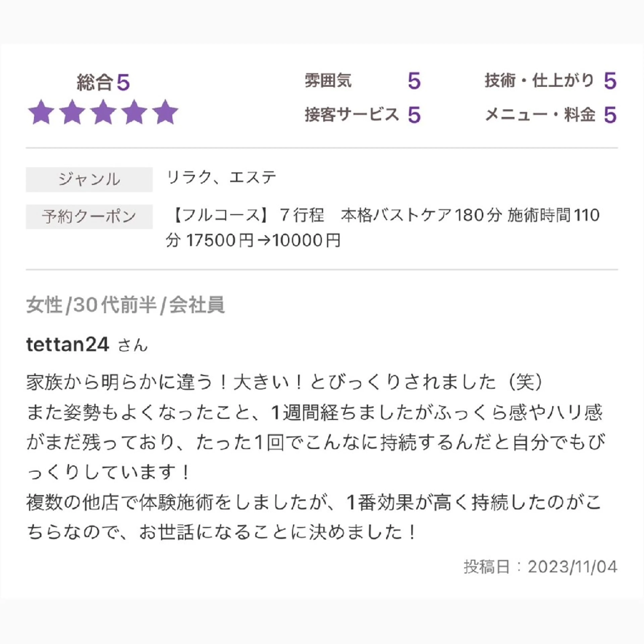Click the 女性/30代前半/会社員 reviewer profile line
The height and width of the screenshot is (644, 644).
point(126,305)
